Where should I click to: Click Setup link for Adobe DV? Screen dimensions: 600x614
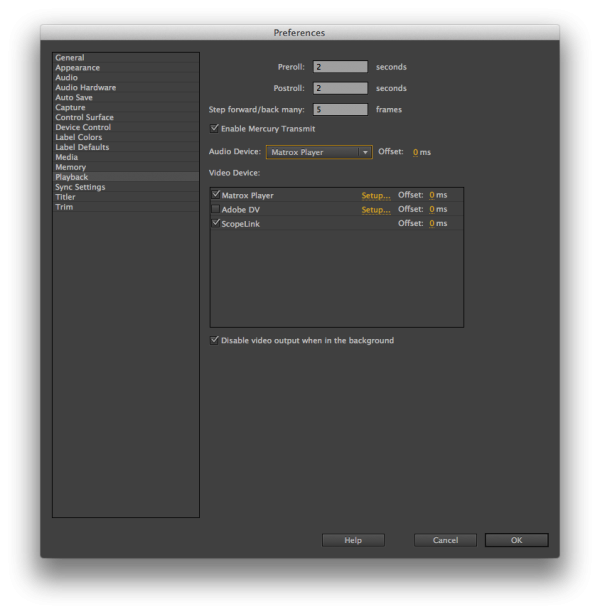[x=375, y=210]
